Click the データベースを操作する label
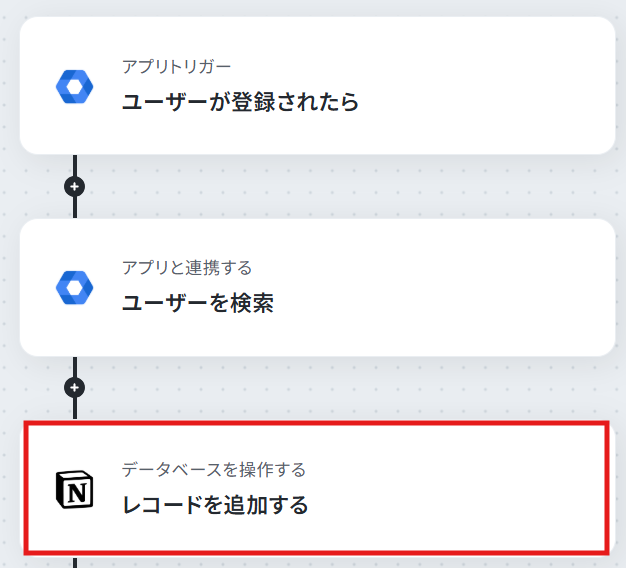The image size is (626, 568). pos(214,470)
